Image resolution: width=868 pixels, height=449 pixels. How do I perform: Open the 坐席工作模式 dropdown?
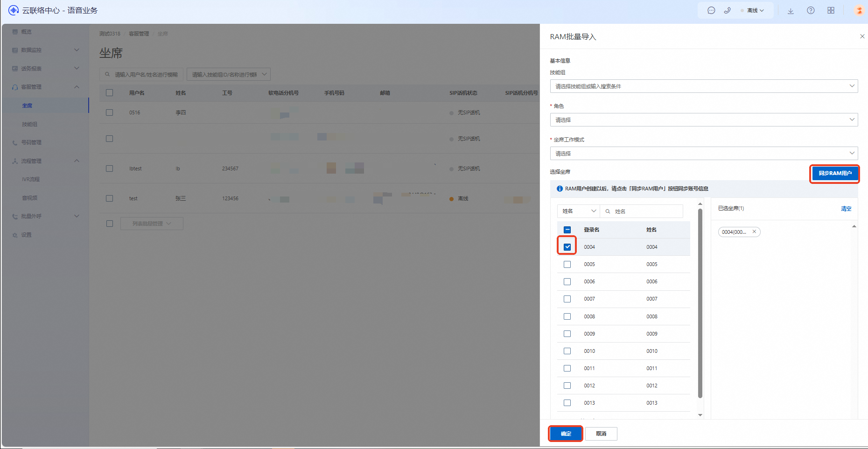pos(704,154)
